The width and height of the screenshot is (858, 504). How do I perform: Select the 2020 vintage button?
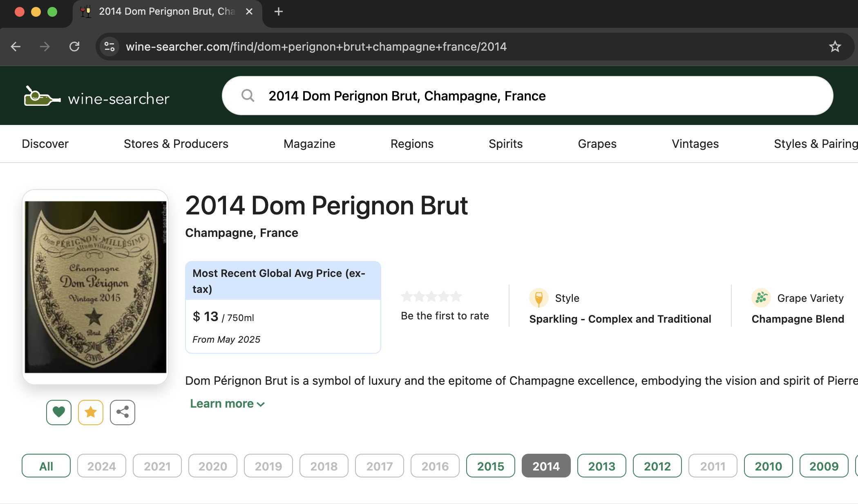coord(213,466)
